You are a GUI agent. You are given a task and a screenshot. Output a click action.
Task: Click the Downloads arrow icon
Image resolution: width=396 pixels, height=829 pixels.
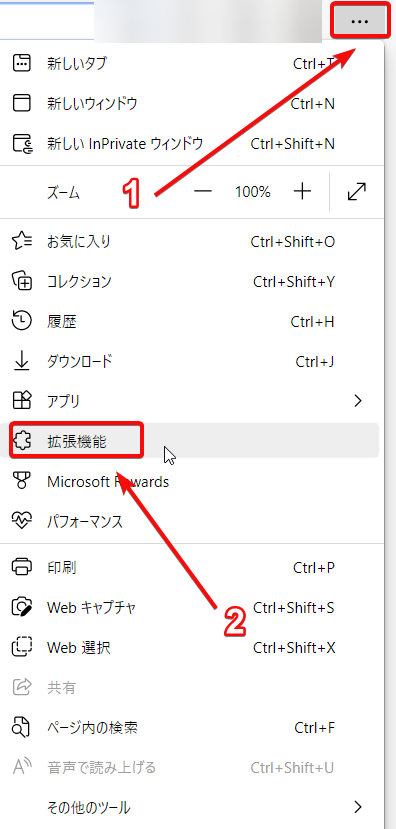click(22, 361)
